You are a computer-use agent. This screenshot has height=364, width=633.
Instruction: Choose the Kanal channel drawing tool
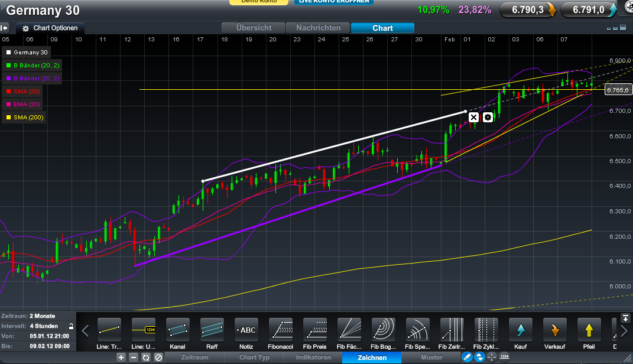(x=178, y=333)
